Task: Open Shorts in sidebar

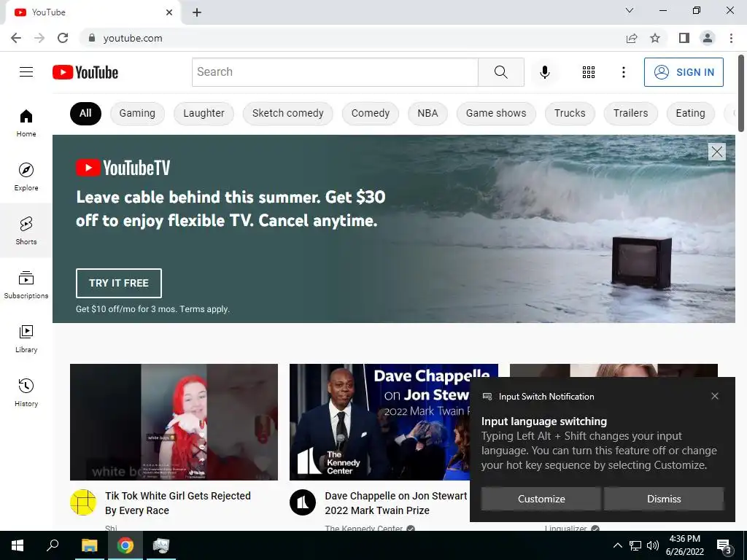Action: click(26, 230)
